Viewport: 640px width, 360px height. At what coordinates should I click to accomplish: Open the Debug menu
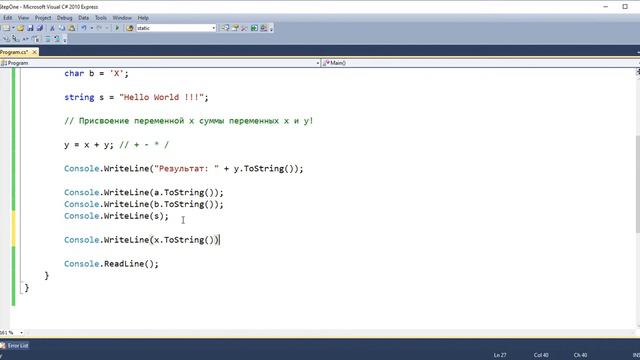[64, 18]
